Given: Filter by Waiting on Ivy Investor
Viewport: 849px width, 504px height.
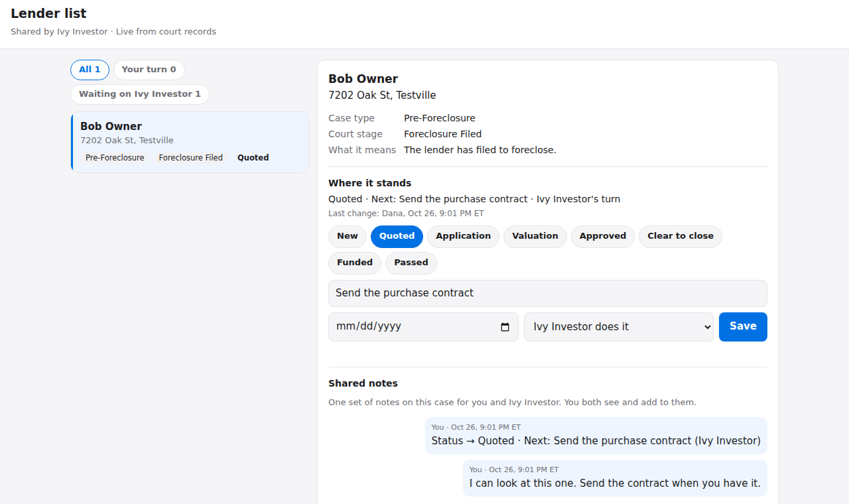Looking at the screenshot, I should [x=140, y=94].
